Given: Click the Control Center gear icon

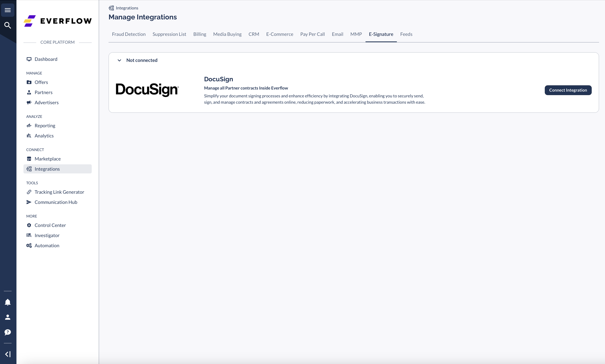Looking at the screenshot, I should click(29, 225).
